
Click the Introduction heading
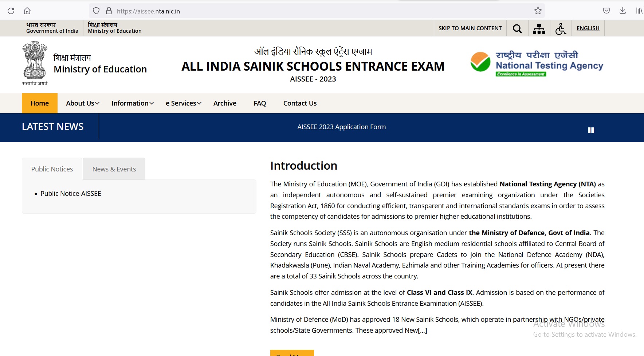[304, 166]
